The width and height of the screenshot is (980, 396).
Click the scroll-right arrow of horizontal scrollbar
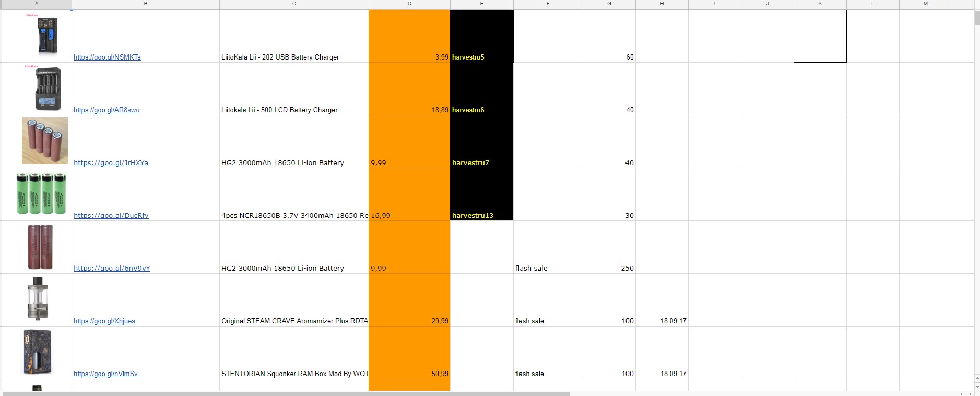pos(971,393)
